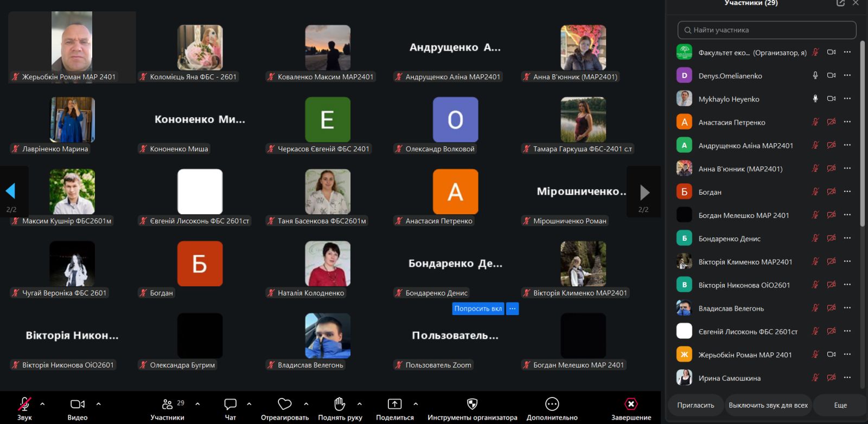Open the Участники participants icon

pos(167,404)
